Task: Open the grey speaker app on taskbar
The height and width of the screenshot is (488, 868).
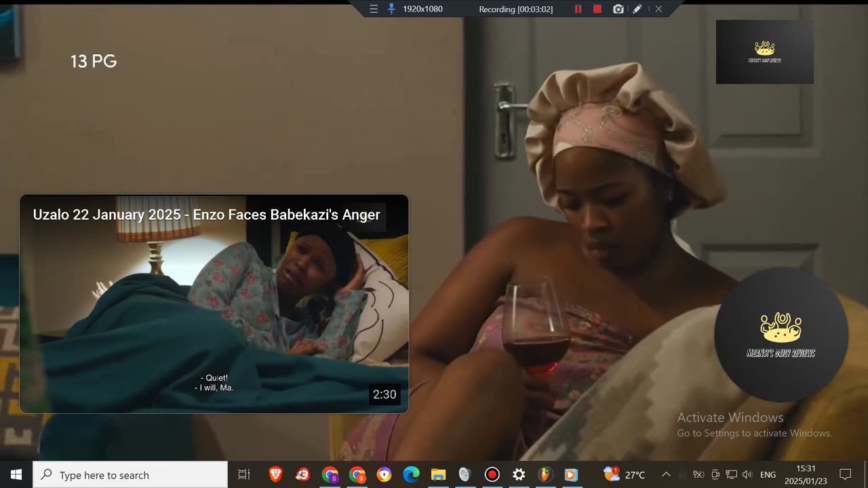Action: (465, 474)
